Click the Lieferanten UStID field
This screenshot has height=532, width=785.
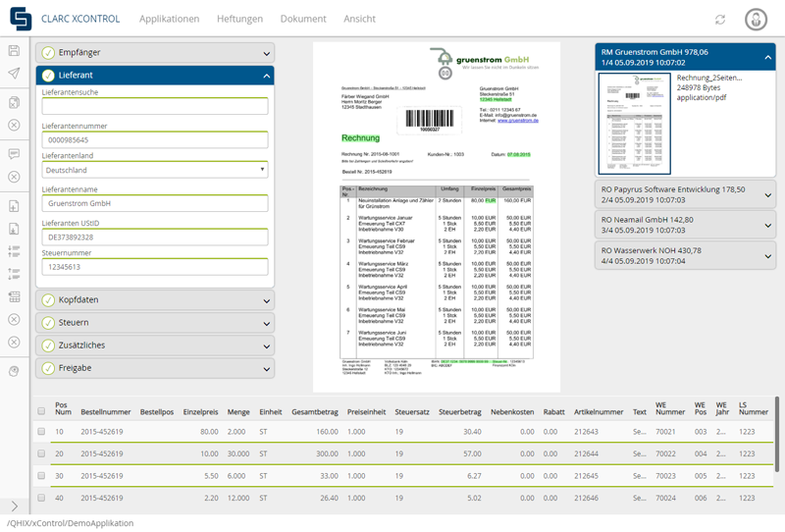coord(155,237)
